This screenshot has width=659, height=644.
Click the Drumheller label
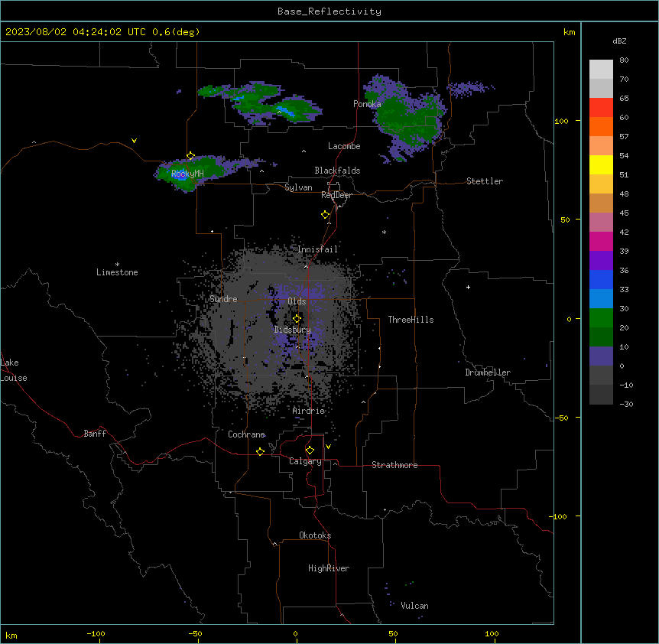(x=488, y=372)
